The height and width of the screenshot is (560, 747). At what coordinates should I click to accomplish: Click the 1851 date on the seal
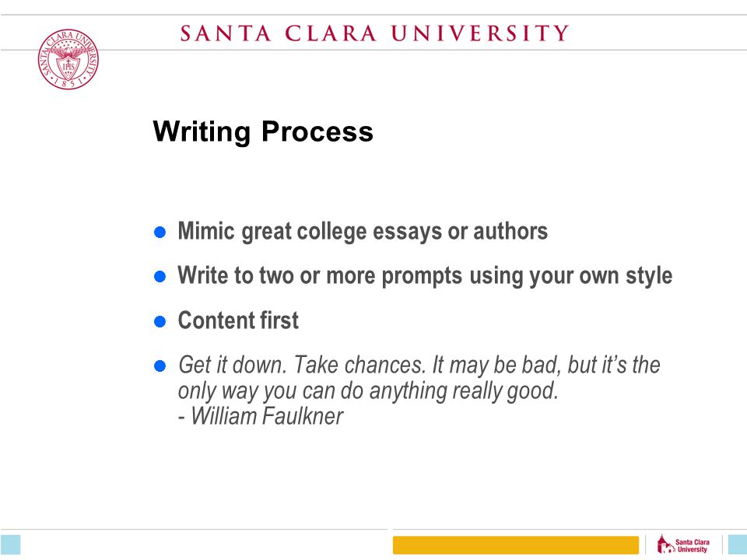tap(68, 84)
